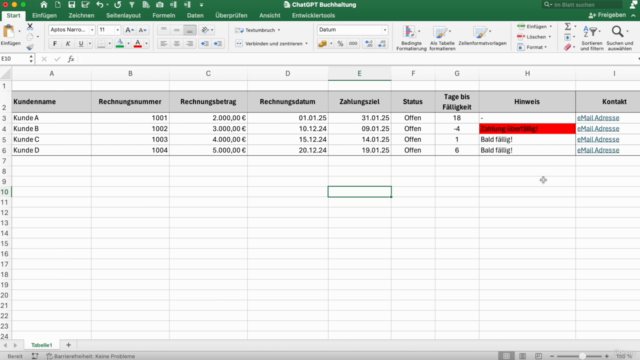
Task: Click the filter funnel icon in the quick access toolbar
Action: 132,5
